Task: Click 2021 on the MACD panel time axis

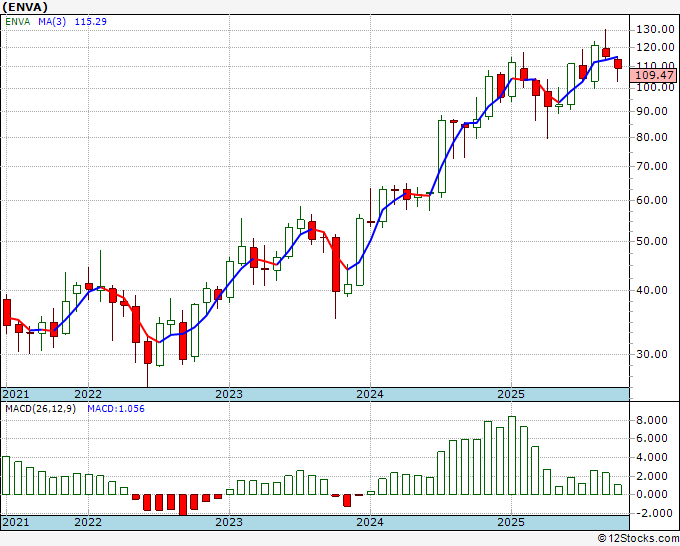Action: [x=16, y=522]
